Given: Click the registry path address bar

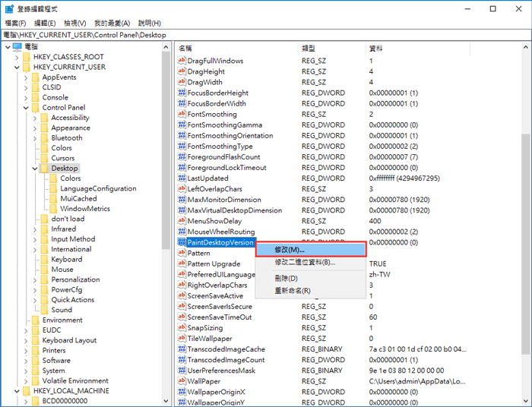Looking at the screenshot, I should tap(266, 35).
